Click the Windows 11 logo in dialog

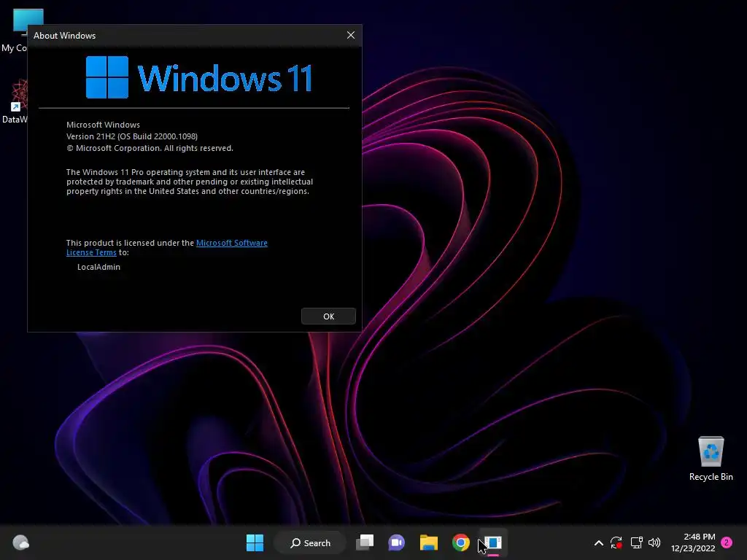tap(198, 77)
